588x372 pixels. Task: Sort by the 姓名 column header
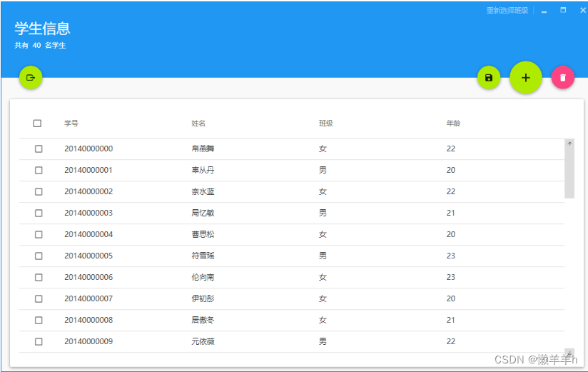pos(198,124)
